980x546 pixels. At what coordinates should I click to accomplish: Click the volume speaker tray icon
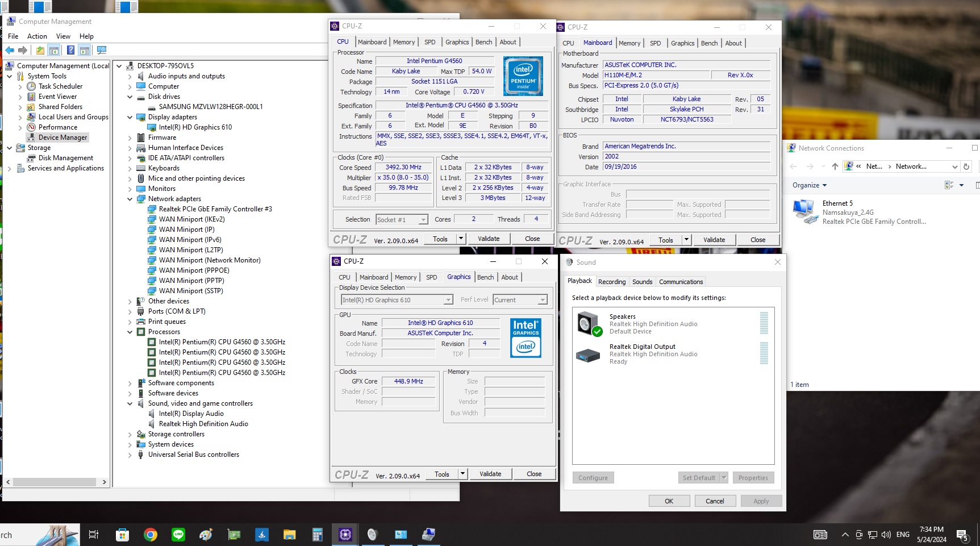[x=886, y=535]
